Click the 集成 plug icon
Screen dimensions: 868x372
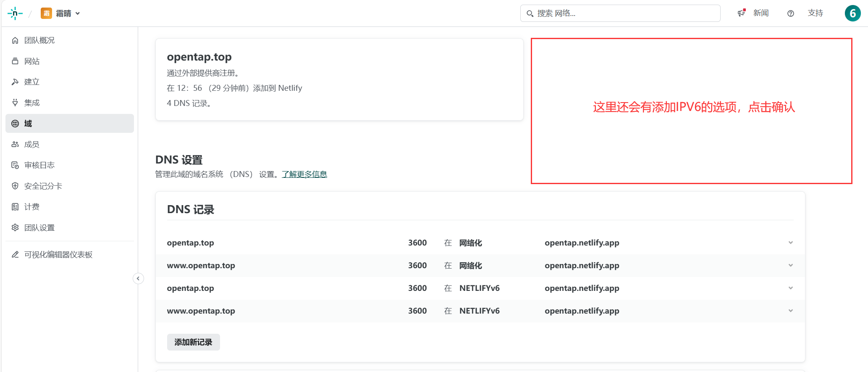pos(15,103)
